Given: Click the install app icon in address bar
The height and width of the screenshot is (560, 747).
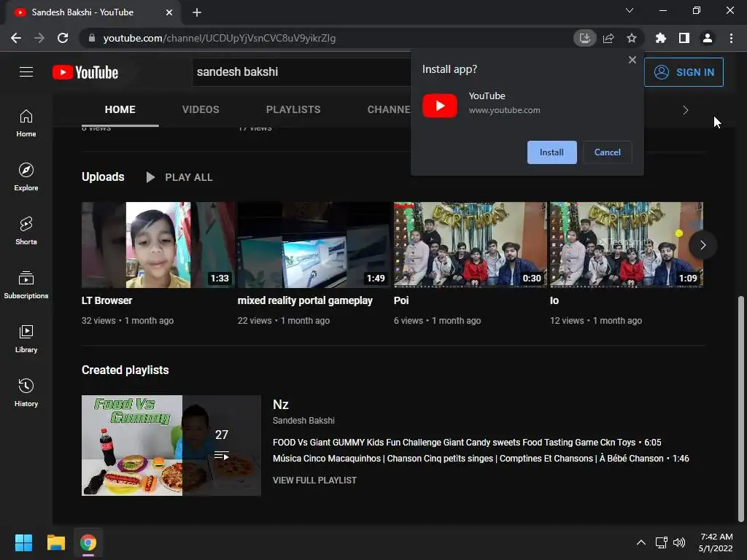Looking at the screenshot, I should 584,38.
